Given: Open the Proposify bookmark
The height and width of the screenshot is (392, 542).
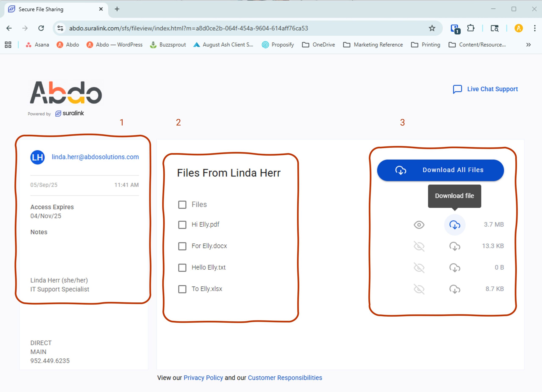Looking at the screenshot, I should 278,45.
